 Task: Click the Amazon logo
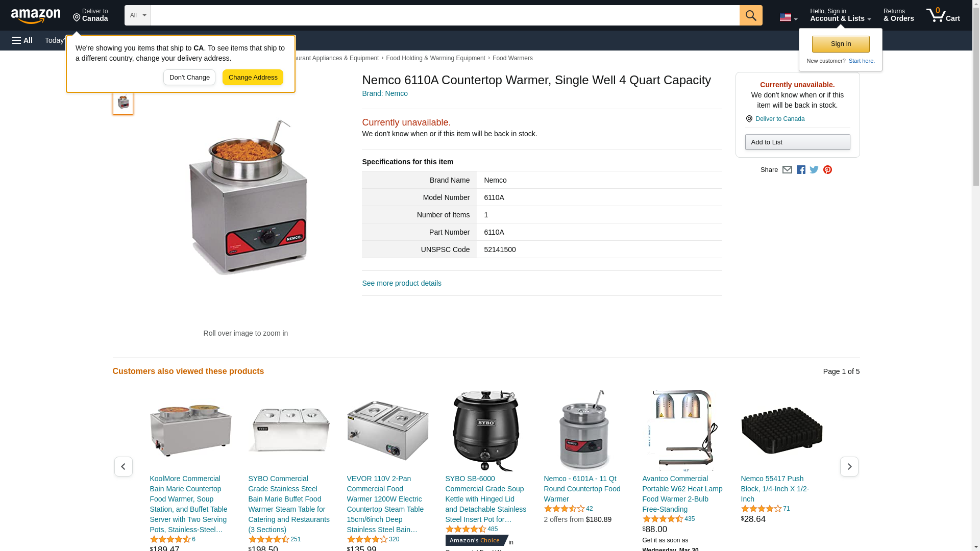tap(36, 16)
